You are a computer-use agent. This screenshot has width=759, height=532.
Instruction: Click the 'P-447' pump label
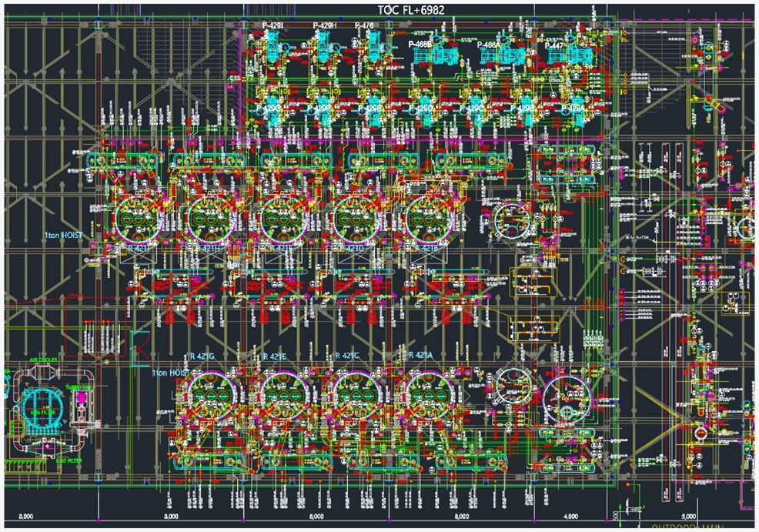pyautogui.click(x=554, y=45)
